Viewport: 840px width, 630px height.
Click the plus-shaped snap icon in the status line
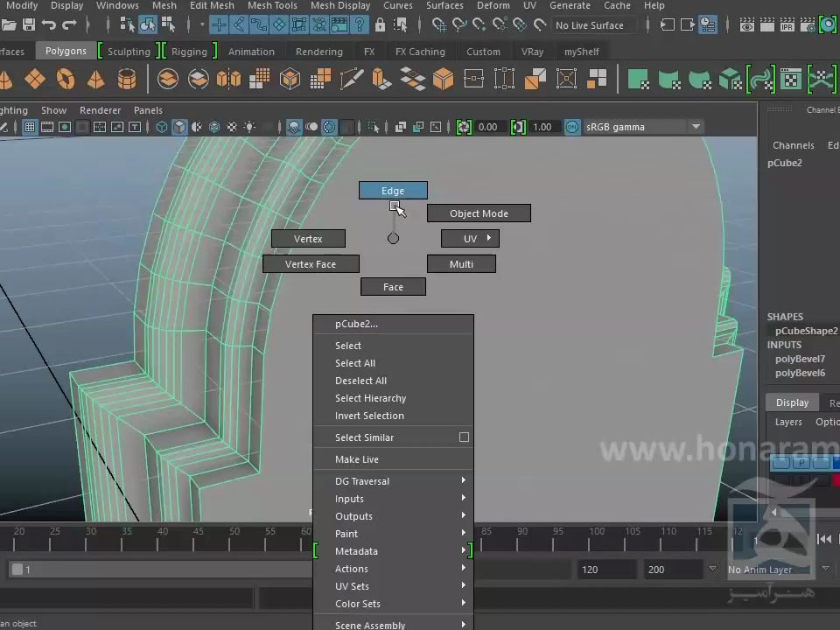(219, 24)
